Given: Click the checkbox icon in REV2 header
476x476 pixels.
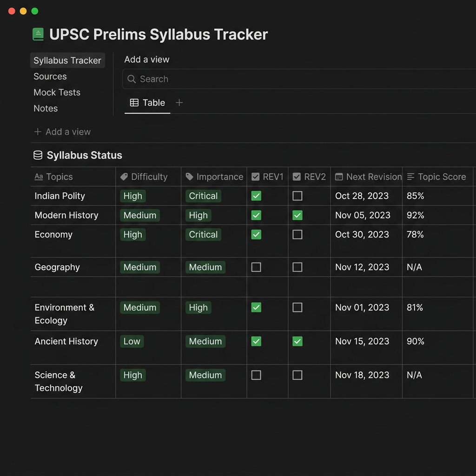Looking at the screenshot, I should click(x=297, y=177).
